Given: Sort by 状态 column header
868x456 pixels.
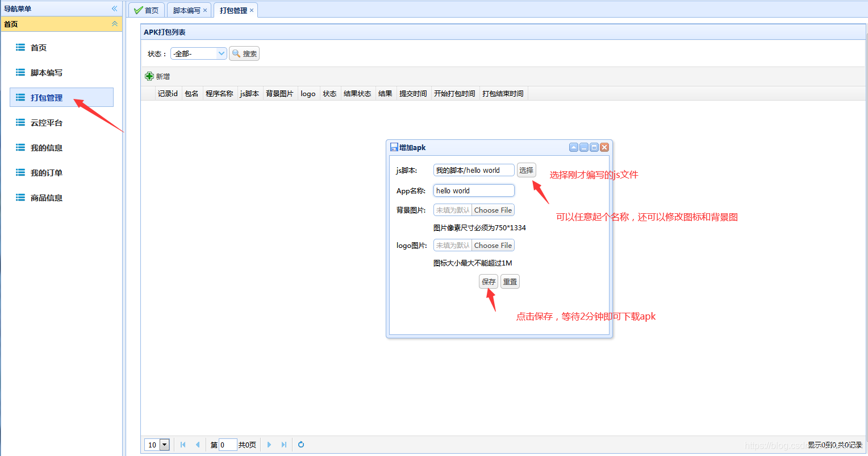Looking at the screenshot, I should click(x=329, y=93).
